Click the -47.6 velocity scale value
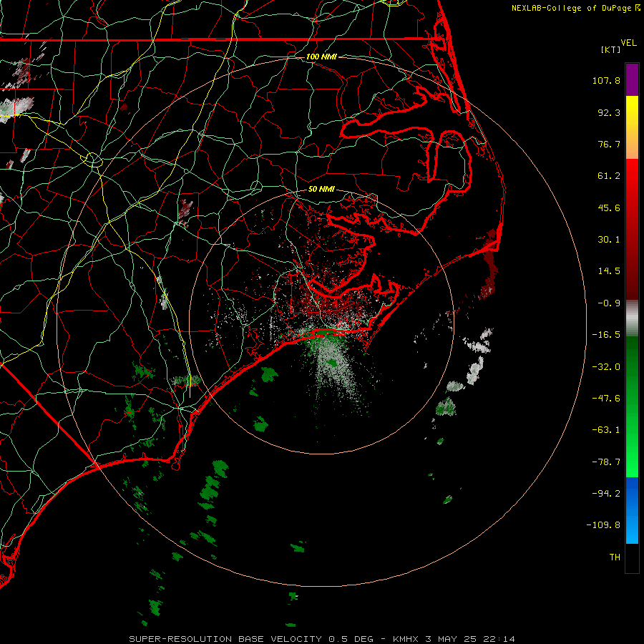 point(606,399)
